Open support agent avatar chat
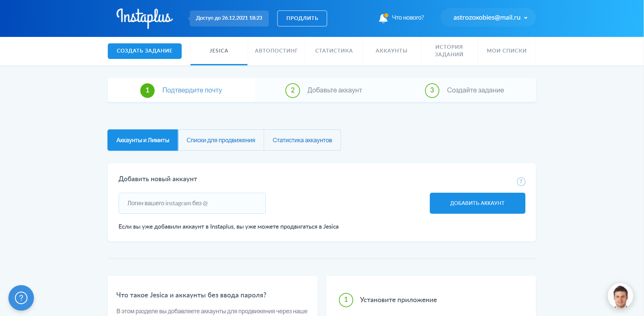Screen dimensions: 644x316 (x=620, y=296)
